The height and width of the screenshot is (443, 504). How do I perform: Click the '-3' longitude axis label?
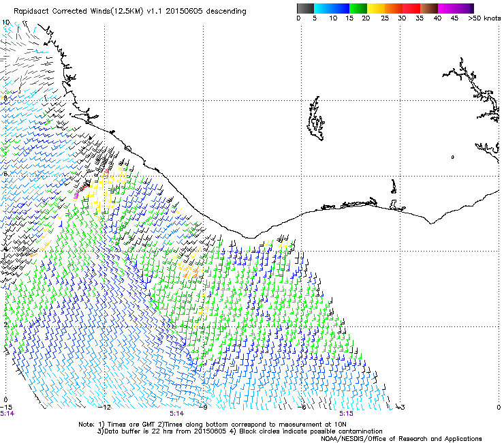pos(400,408)
